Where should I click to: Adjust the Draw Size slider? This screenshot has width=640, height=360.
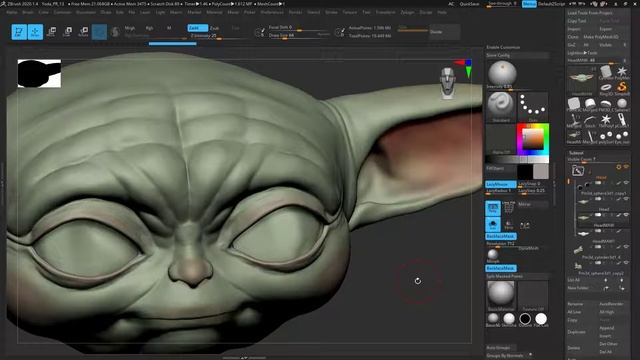tap(299, 36)
